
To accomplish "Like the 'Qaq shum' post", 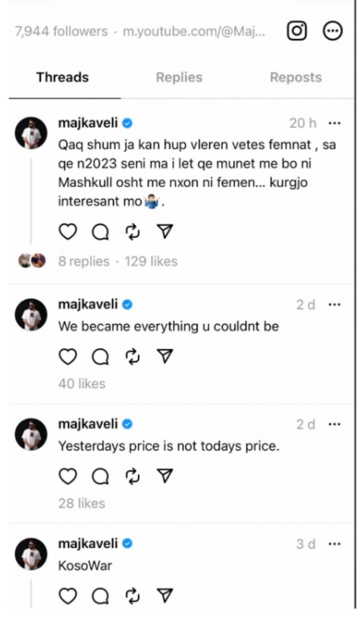I will pyautogui.click(x=68, y=232).
